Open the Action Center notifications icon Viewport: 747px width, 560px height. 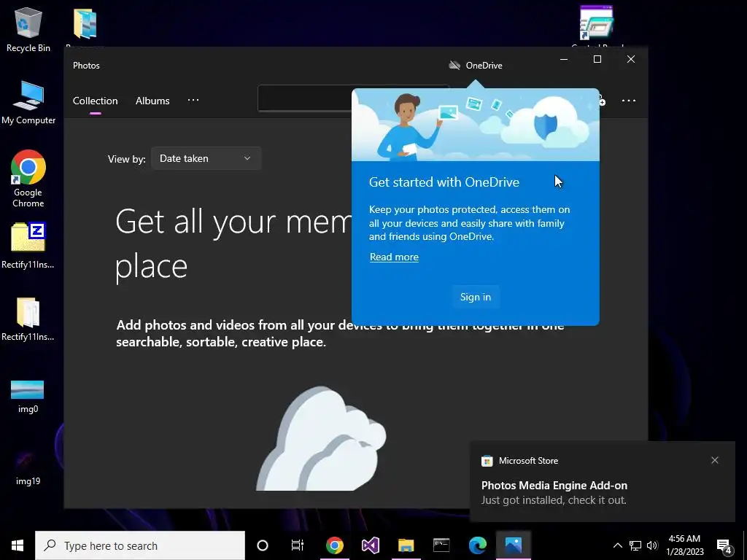pyautogui.click(x=724, y=546)
